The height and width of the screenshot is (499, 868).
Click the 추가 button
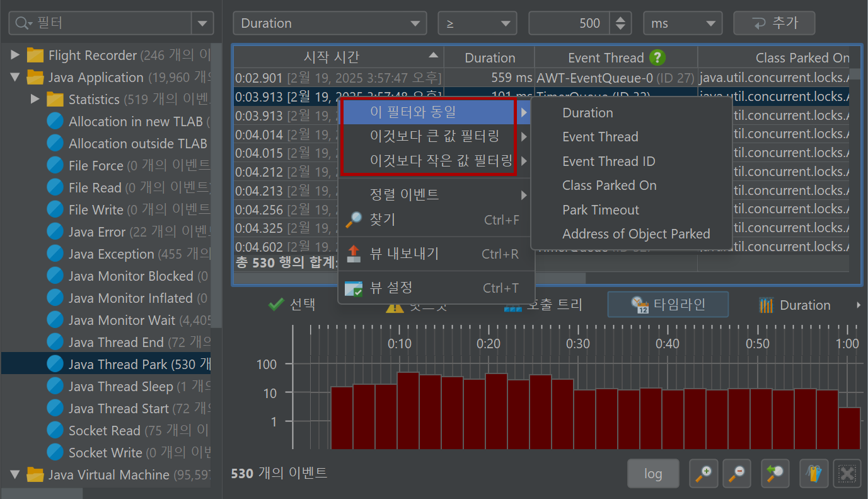(x=774, y=23)
